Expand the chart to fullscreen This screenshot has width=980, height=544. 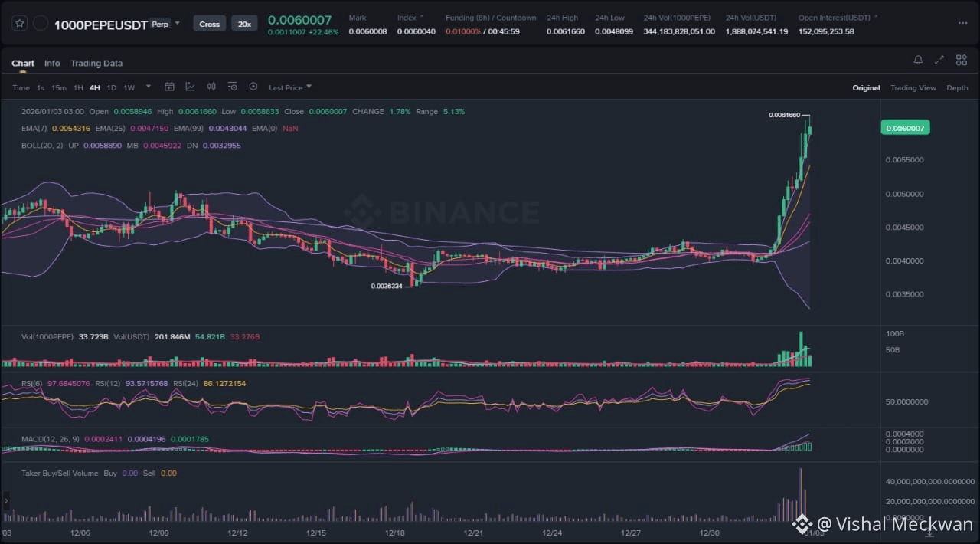(939, 61)
